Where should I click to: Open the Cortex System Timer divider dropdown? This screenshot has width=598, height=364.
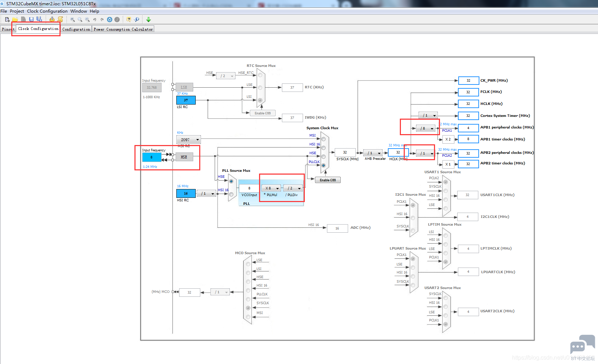428,115
